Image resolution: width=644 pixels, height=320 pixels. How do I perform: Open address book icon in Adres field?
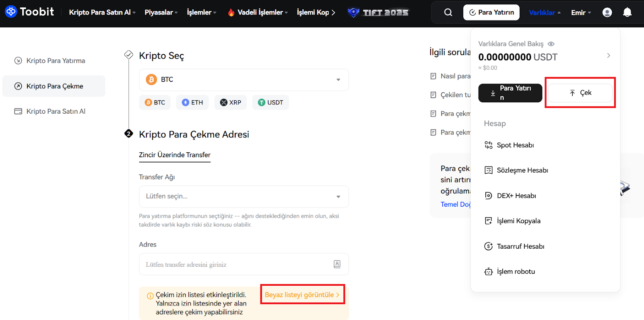click(x=337, y=264)
